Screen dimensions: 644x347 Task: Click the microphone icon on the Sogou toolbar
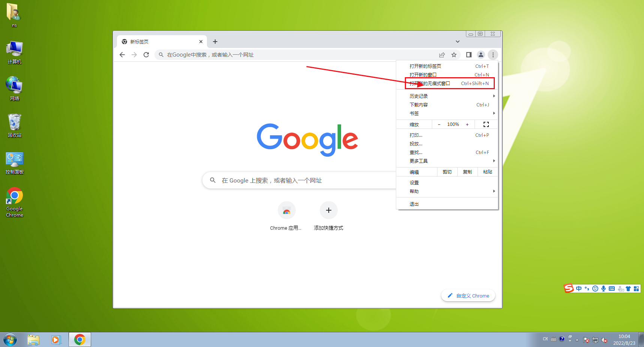604,289
